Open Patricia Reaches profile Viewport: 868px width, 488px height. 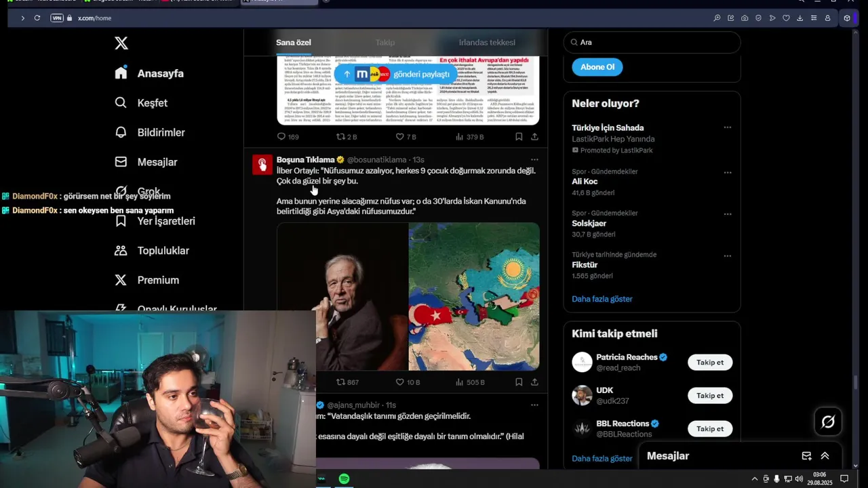[627, 357]
